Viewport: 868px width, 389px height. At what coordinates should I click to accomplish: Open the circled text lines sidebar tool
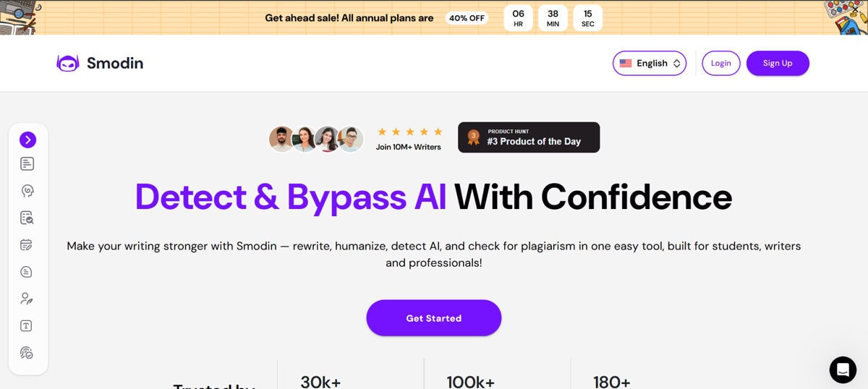point(27,272)
